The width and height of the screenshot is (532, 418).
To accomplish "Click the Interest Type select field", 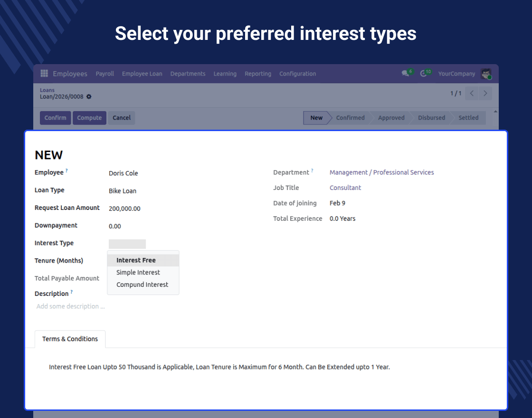I will [127, 244].
